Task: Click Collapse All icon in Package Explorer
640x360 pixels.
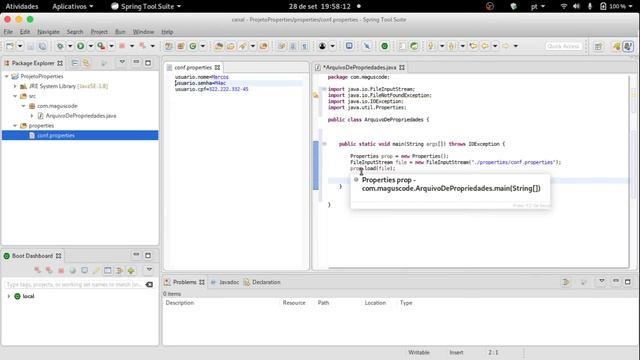Action: [75, 63]
